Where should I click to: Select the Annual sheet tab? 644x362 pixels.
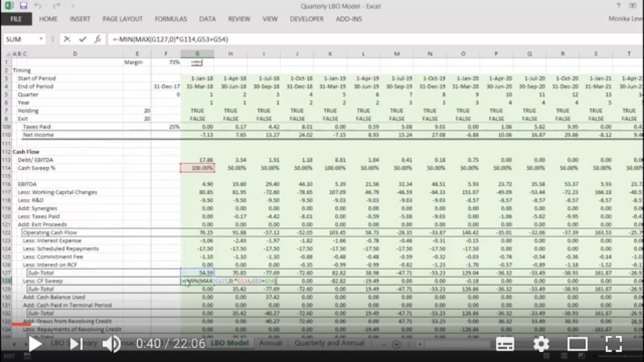pos(270,343)
